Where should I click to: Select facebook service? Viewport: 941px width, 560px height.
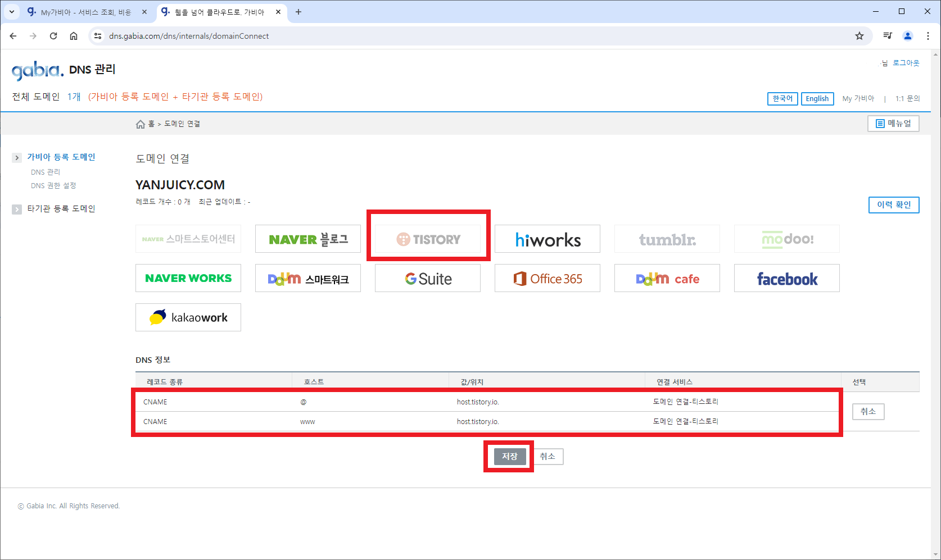pyautogui.click(x=787, y=278)
